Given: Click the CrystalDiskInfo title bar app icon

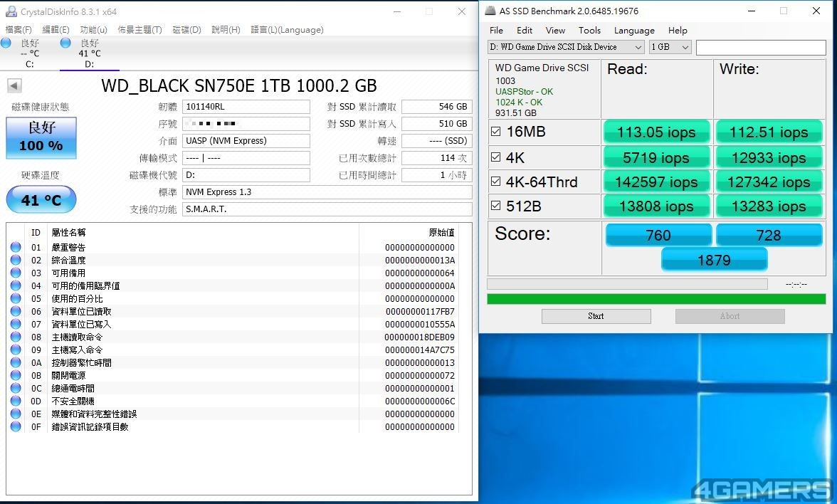Looking at the screenshot, I should [x=10, y=11].
